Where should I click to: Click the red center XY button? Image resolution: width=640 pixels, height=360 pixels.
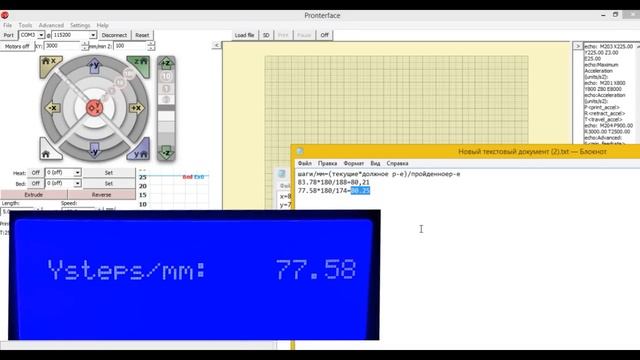pyautogui.click(x=94, y=108)
